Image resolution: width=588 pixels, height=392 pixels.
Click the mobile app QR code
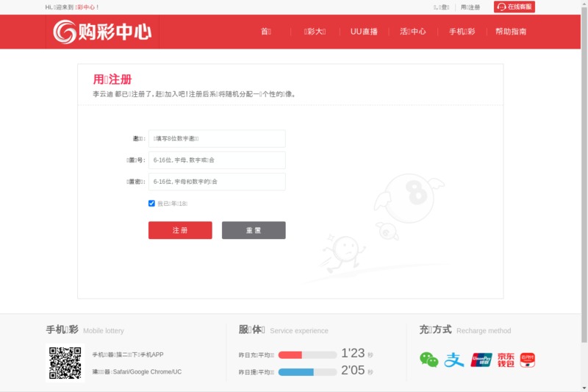coord(65,363)
